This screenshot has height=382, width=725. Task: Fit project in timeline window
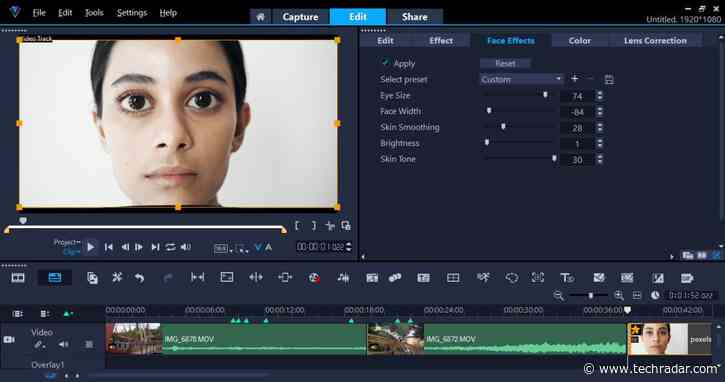click(637, 295)
